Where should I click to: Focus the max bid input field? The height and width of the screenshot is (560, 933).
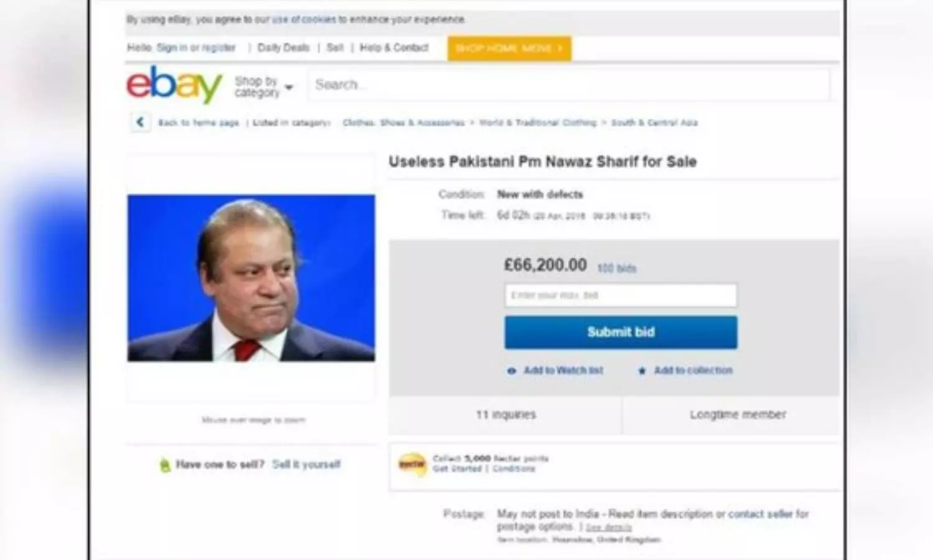621,295
